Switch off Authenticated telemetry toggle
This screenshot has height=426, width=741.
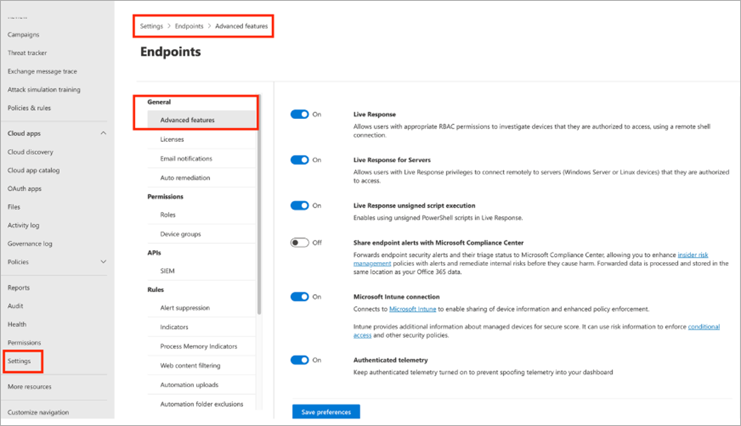299,360
